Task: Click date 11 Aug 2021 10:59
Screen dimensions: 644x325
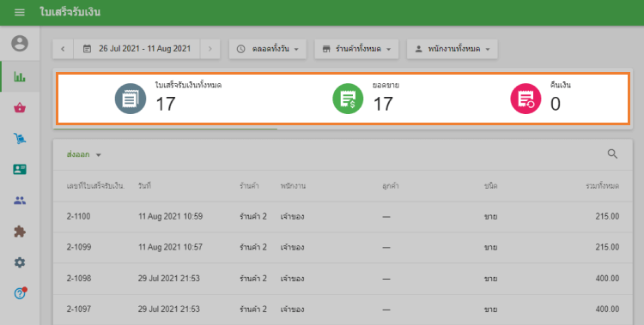Action: pyautogui.click(x=170, y=217)
